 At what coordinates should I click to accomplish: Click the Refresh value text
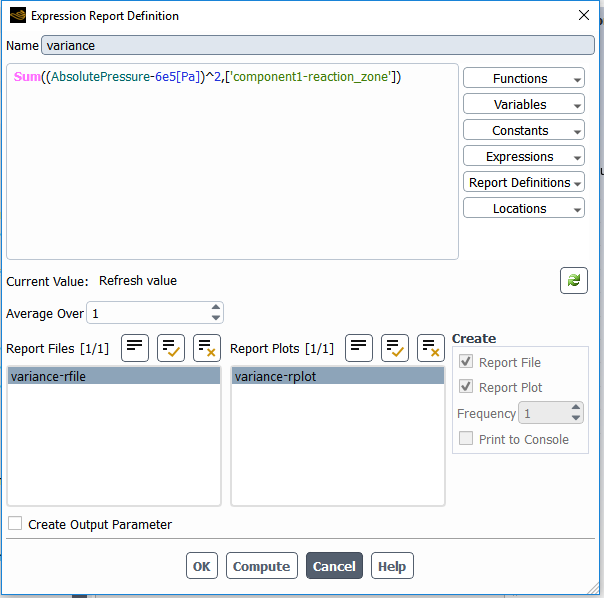138,281
